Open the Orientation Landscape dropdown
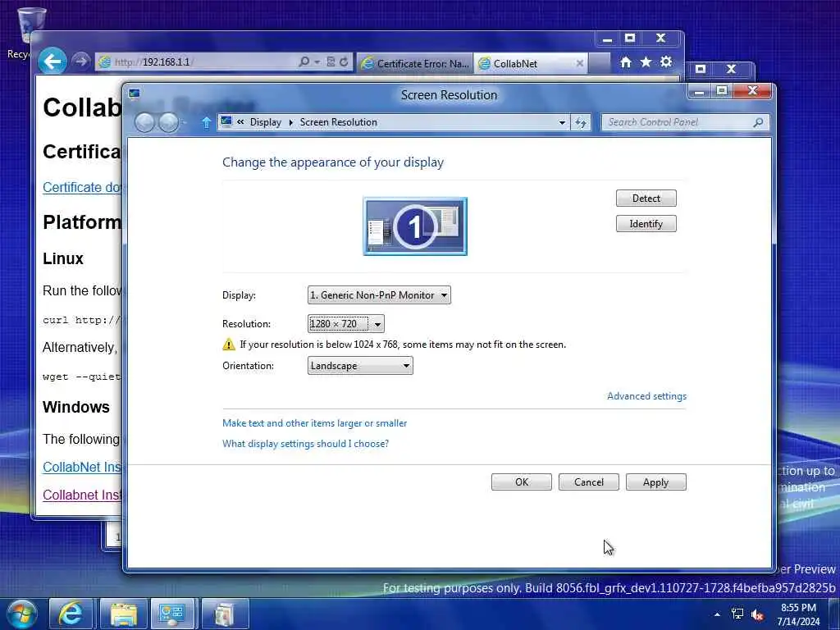The height and width of the screenshot is (630, 840). click(x=360, y=366)
